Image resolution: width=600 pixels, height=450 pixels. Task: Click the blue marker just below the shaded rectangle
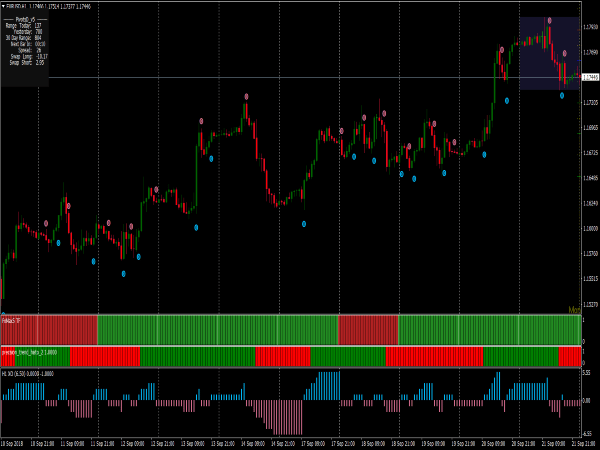tap(562, 96)
